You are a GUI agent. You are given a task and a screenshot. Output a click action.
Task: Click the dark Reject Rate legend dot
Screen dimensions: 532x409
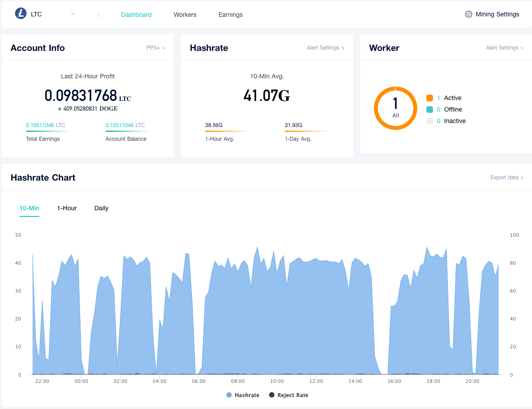pyautogui.click(x=272, y=395)
